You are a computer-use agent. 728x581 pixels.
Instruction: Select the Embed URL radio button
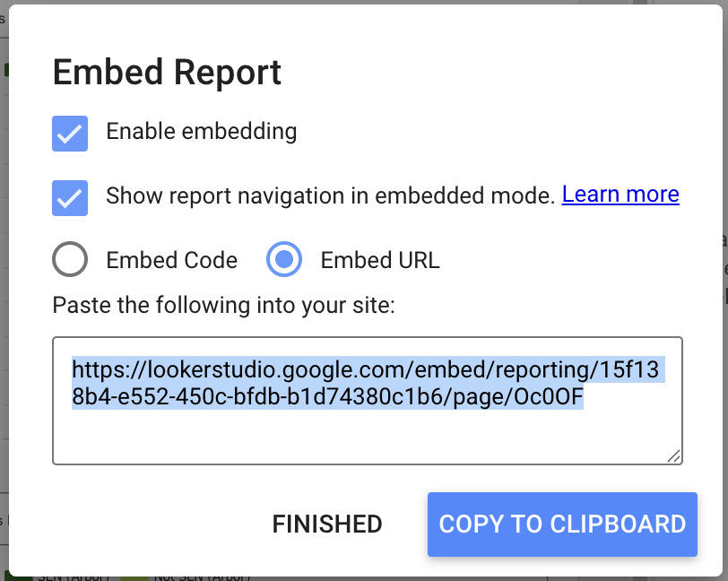click(284, 260)
